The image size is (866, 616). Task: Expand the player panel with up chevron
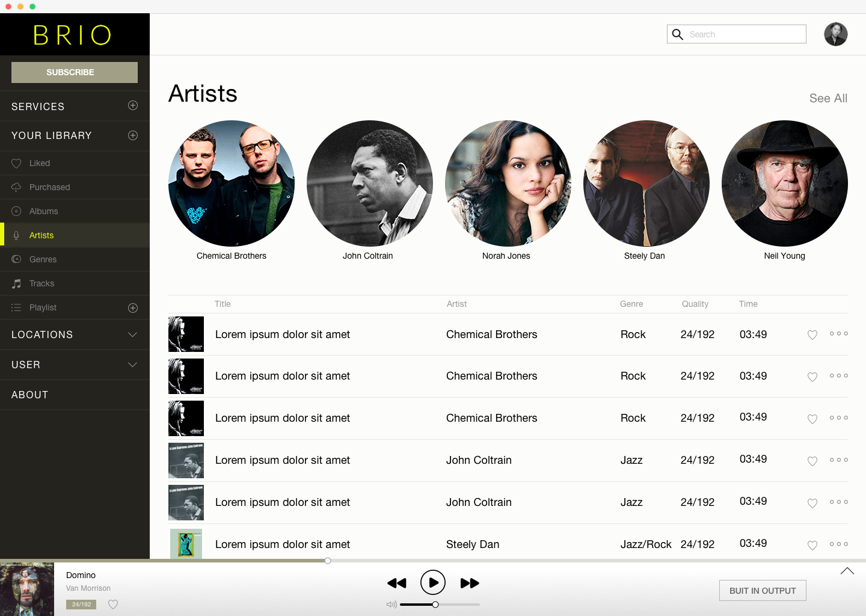point(847,571)
